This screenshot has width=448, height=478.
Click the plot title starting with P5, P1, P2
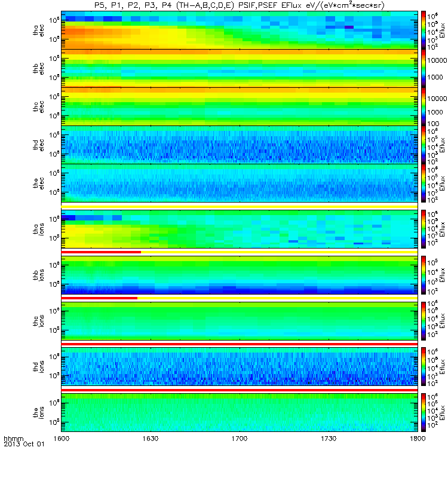tap(240, 5)
